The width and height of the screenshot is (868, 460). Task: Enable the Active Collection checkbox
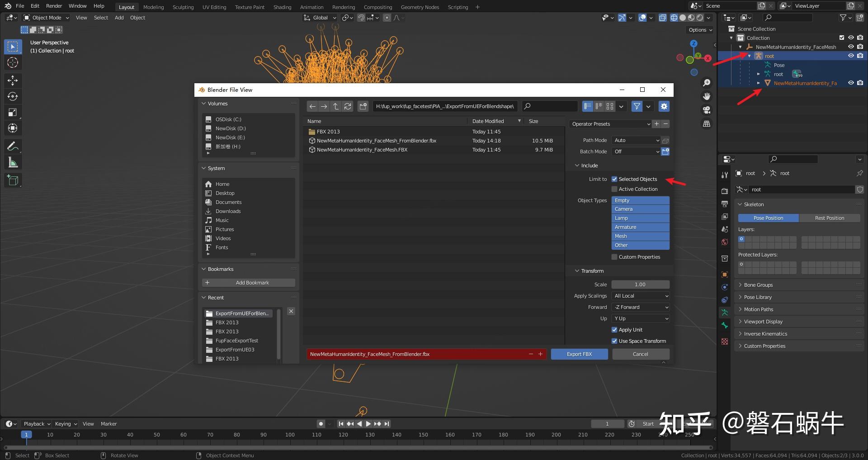tap(614, 189)
